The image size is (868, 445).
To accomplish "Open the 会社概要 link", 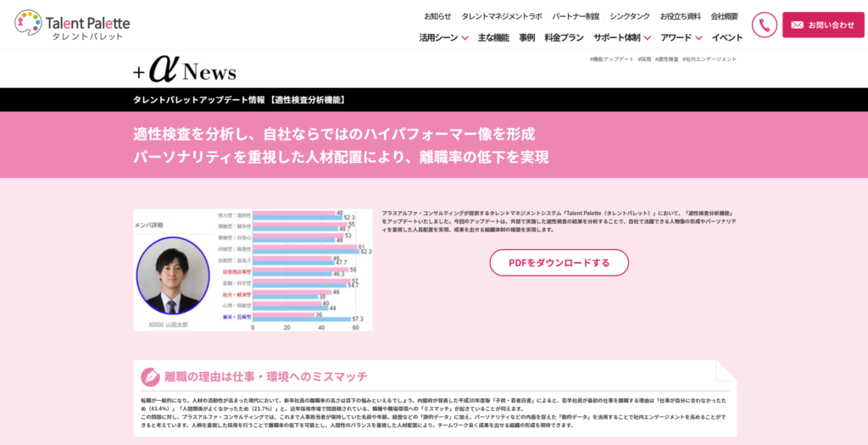I will pos(724,16).
